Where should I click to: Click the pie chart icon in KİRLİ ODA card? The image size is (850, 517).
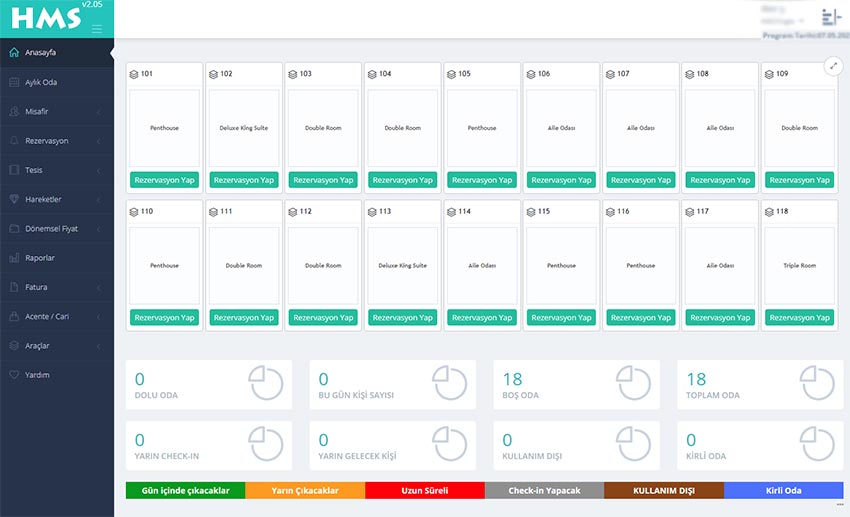(817, 444)
